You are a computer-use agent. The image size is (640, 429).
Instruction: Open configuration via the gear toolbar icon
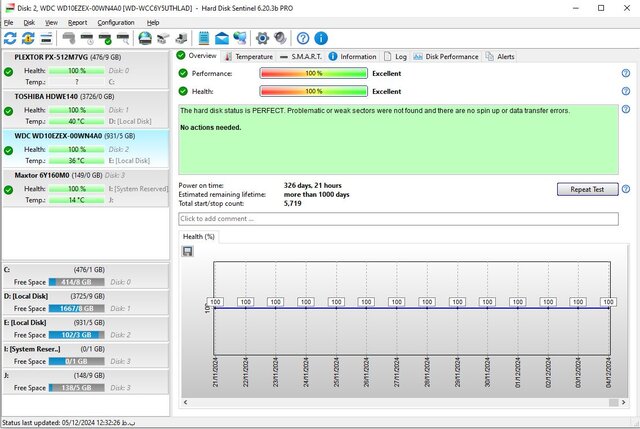[x=262, y=38]
